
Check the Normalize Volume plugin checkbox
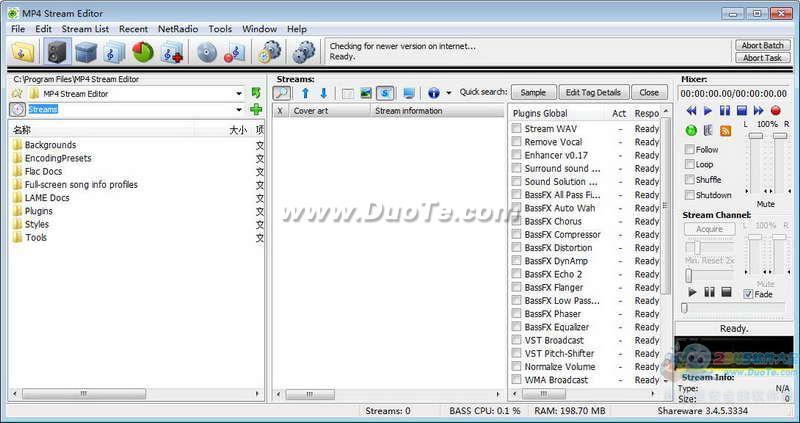pyautogui.click(x=516, y=366)
